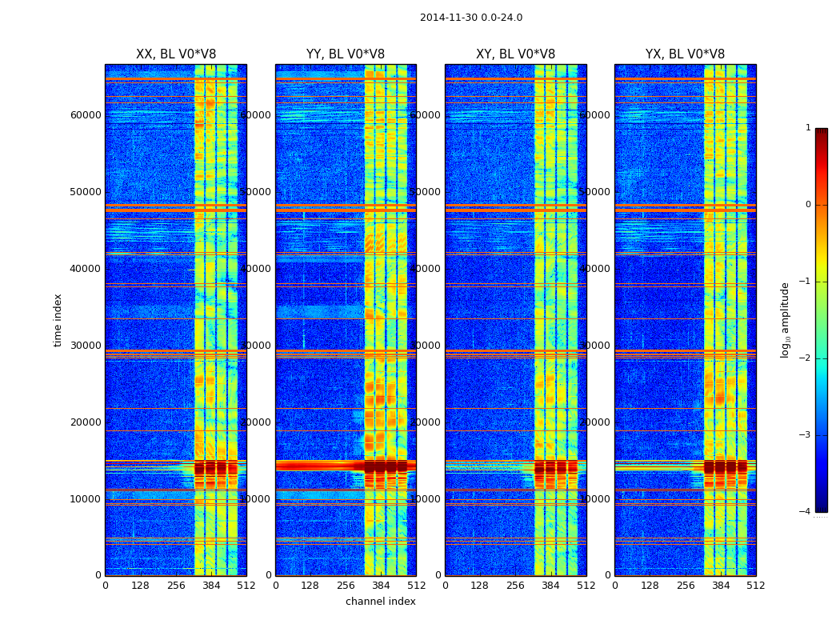Viewport: 840px width, 640px height.
Task: Click the 'YX, BL V0*V8' subplot title
Action: [685, 54]
